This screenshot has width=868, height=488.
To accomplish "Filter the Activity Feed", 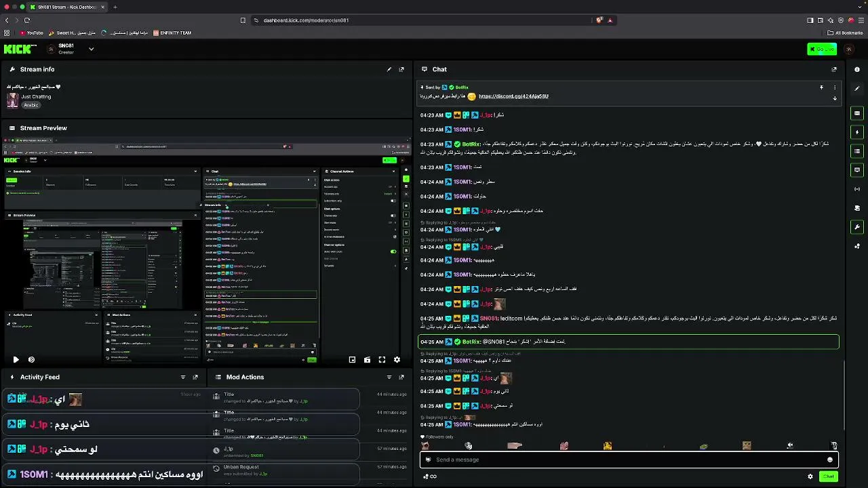I will coord(183,377).
